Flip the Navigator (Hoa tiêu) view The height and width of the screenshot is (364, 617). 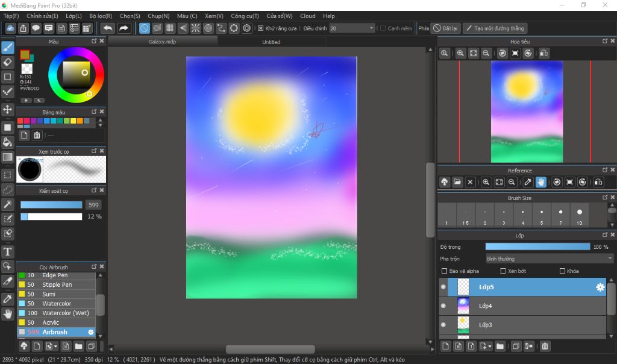(544, 53)
